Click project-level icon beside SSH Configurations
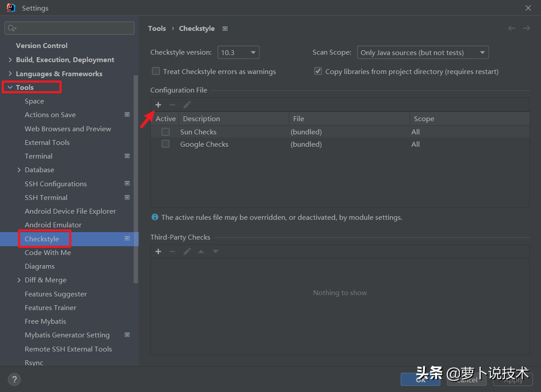The image size is (541, 392). 127,184
